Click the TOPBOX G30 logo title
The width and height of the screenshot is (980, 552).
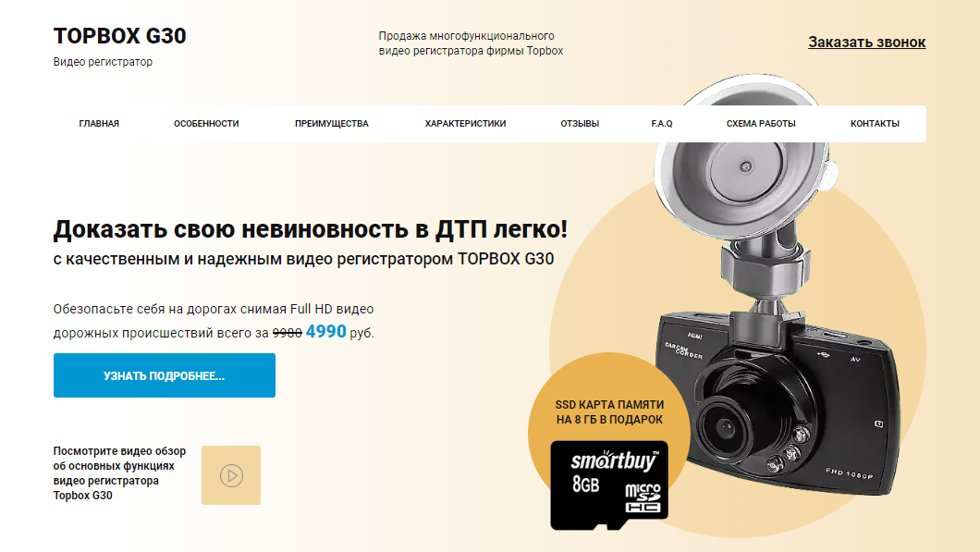pyautogui.click(x=119, y=36)
